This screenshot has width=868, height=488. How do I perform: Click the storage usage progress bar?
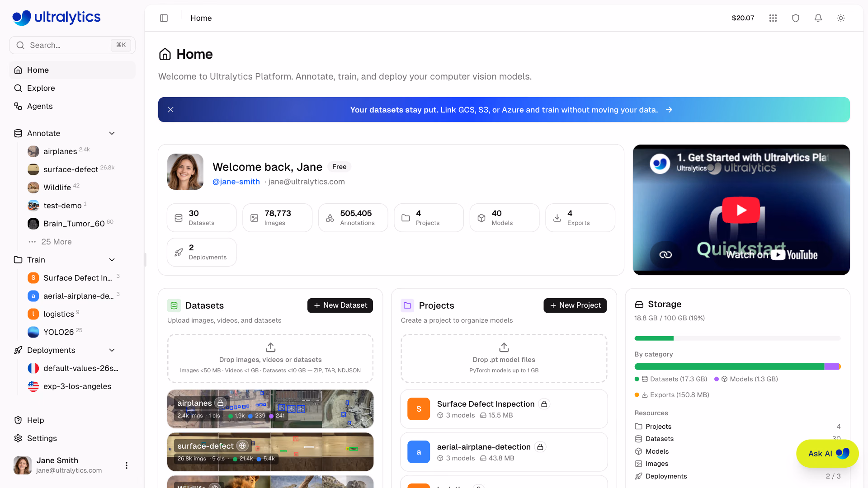point(737,338)
